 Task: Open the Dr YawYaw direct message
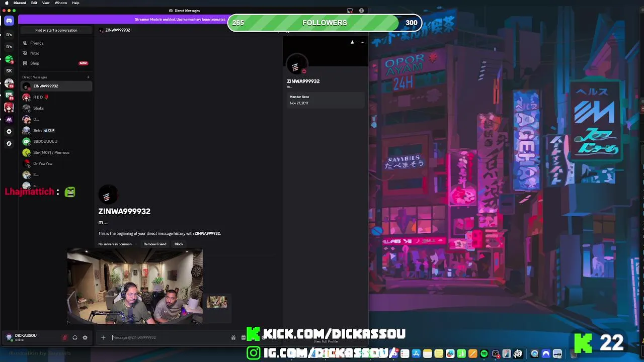coord(55,163)
